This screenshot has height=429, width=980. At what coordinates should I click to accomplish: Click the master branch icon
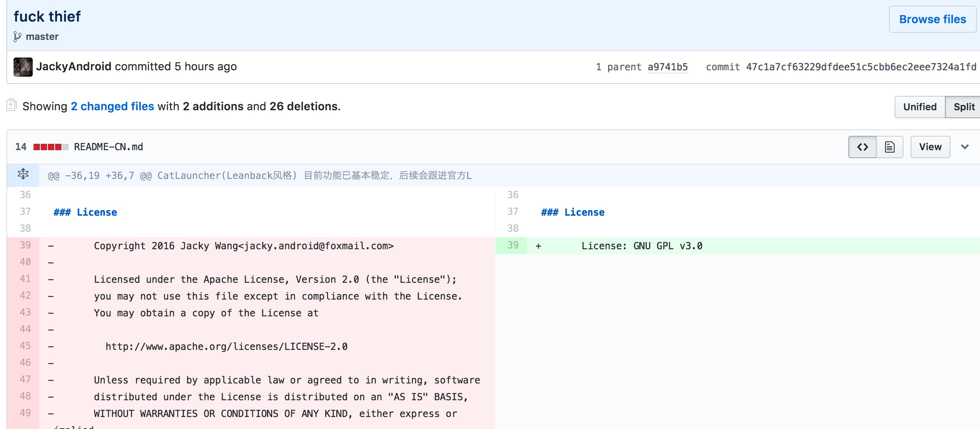[17, 37]
